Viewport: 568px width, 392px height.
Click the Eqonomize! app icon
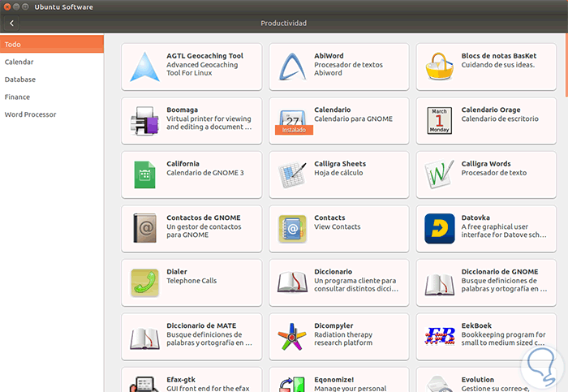pyautogui.click(x=292, y=384)
